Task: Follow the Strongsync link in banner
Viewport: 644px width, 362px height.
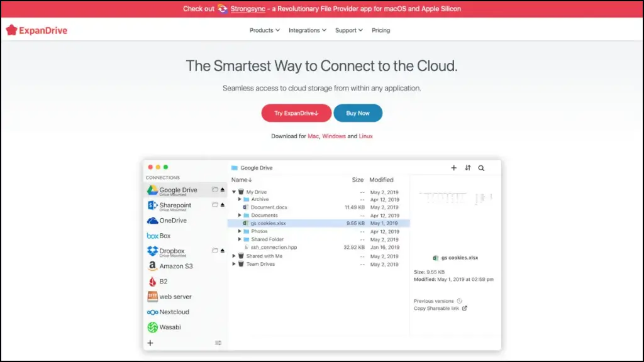Action: [248, 9]
